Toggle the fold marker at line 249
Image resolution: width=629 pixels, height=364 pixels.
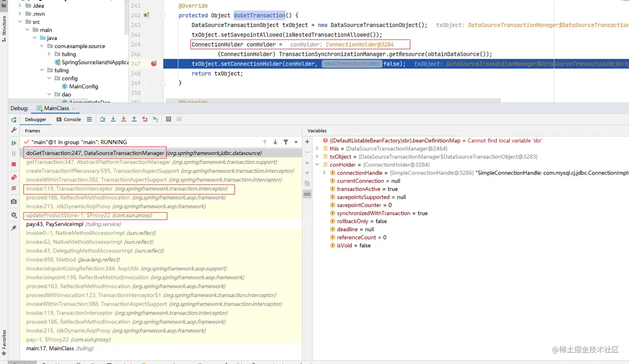(x=163, y=83)
